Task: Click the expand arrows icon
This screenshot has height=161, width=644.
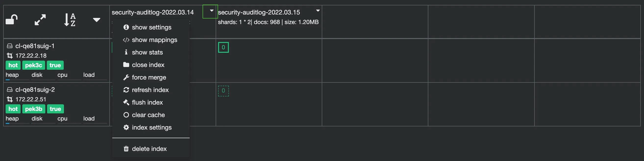Action: click(40, 20)
